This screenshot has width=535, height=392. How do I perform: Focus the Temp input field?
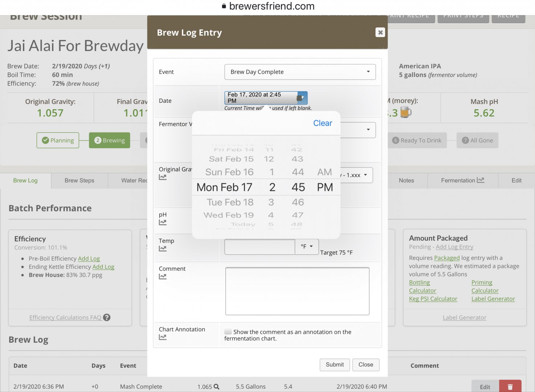(260, 246)
